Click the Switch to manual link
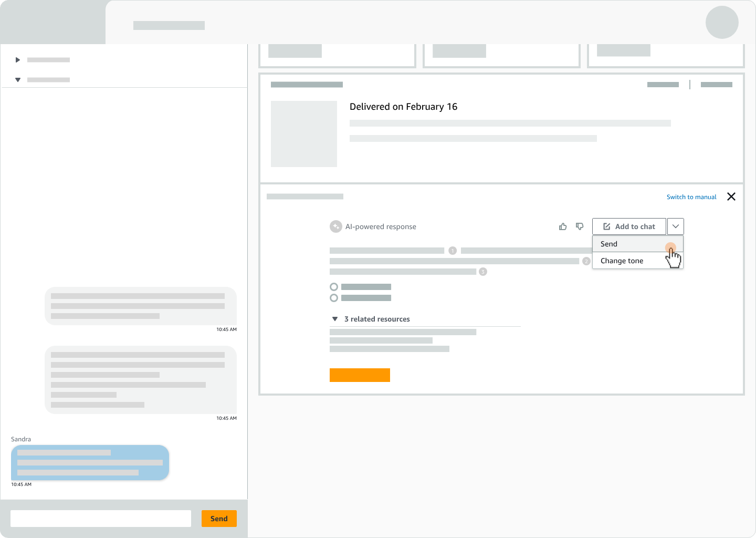 691,197
